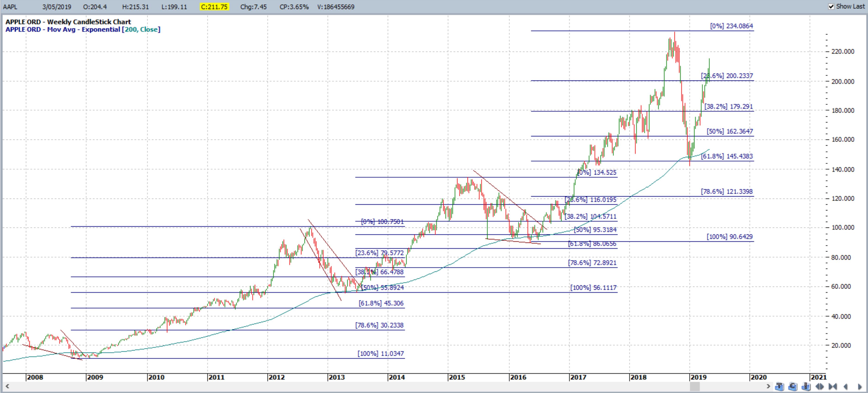
Task: Select the [0%] 100.7501 Fibonacci label
Action: coord(382,222)
